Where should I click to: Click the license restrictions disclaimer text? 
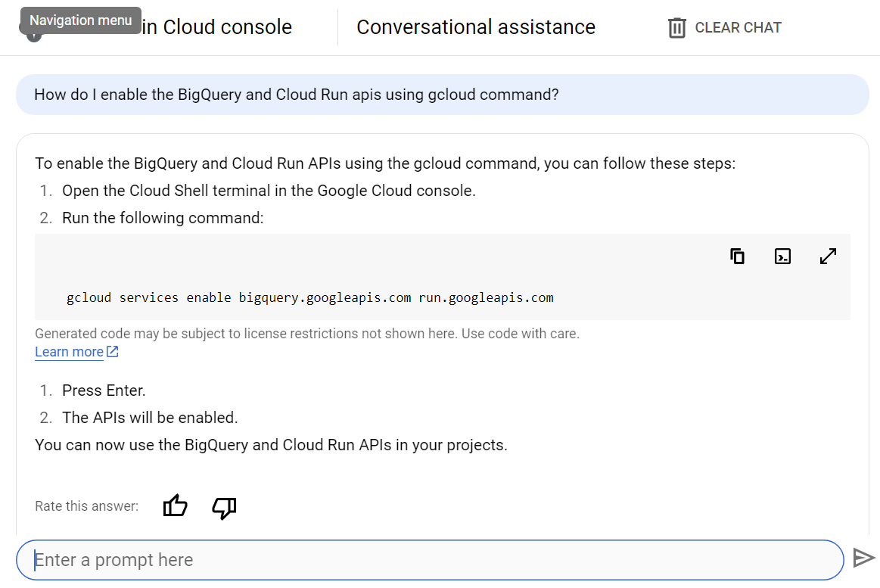307,334
